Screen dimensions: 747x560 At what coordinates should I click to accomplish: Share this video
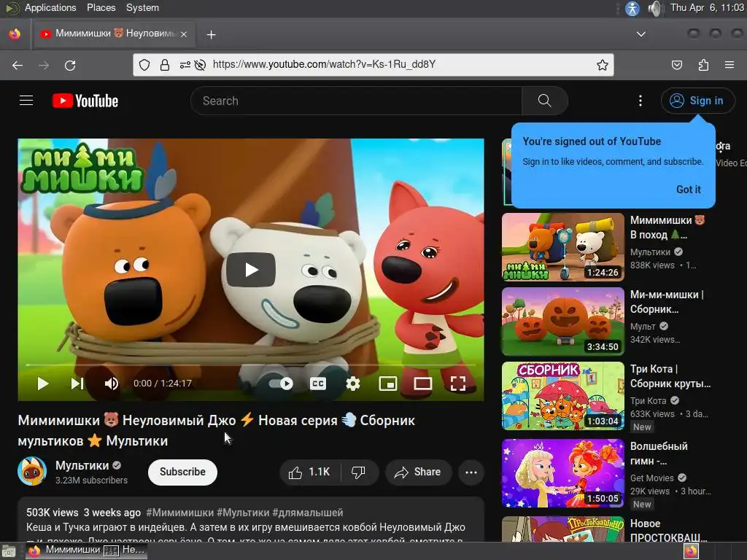pos(418,472)
